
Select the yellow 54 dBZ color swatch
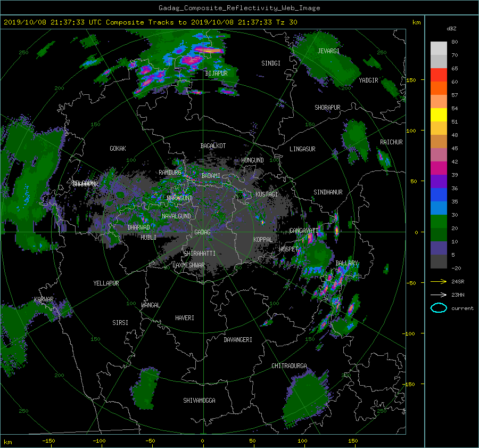[x=439, y=115]
